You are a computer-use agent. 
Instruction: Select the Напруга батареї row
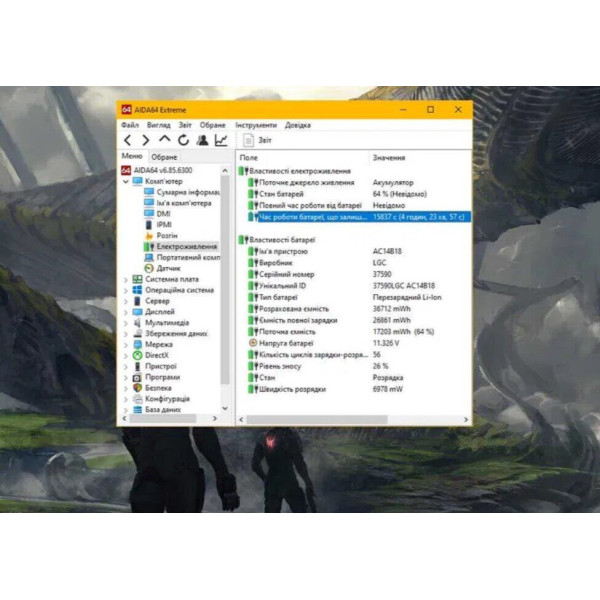click(x=354, y=343)
